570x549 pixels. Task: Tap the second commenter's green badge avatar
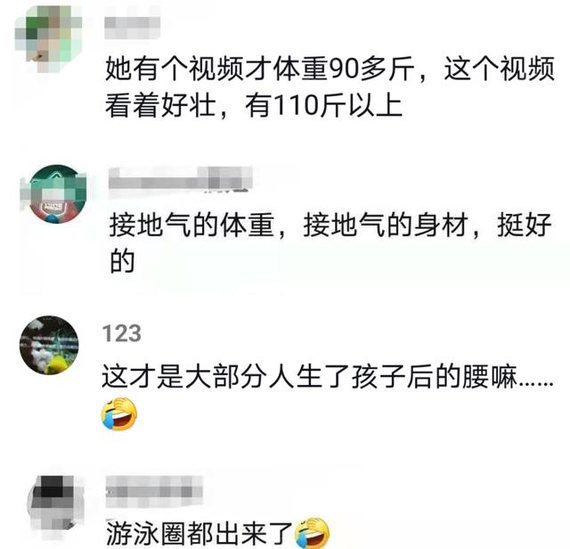click(55, 194)
